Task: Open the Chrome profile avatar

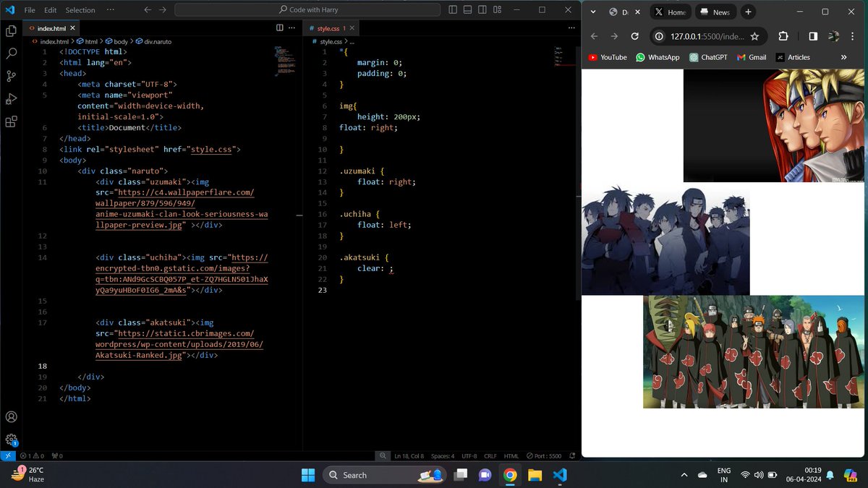Action: coord(834,36)
